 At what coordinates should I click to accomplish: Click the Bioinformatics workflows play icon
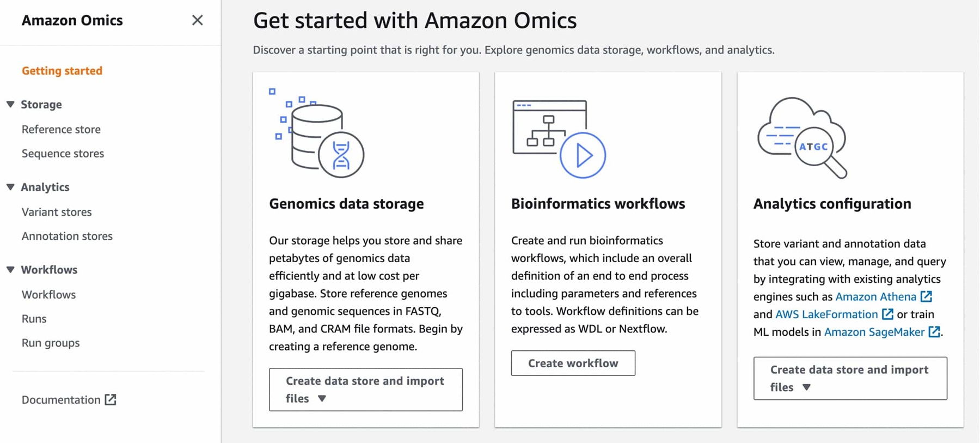[x=583, y=154]
